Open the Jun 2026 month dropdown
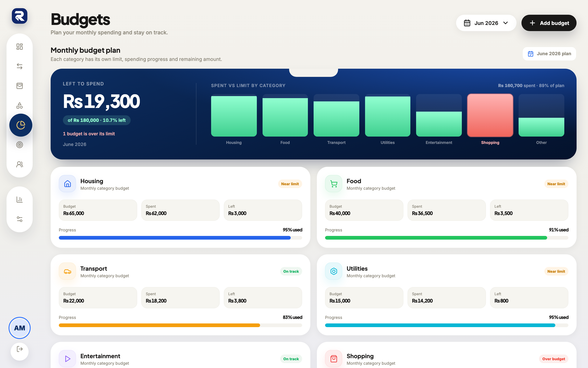Image resolution: width=588 pixels, height=368 pixels. tap(486, 23)
